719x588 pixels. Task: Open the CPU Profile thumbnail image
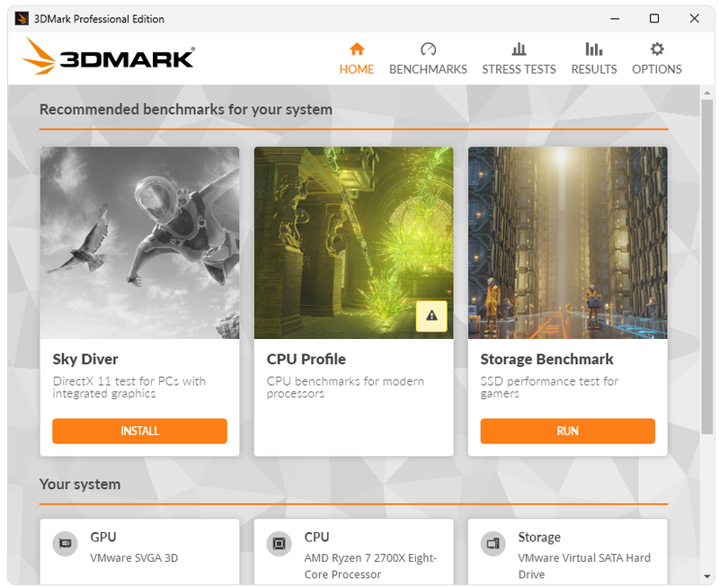tap(353, 243)
